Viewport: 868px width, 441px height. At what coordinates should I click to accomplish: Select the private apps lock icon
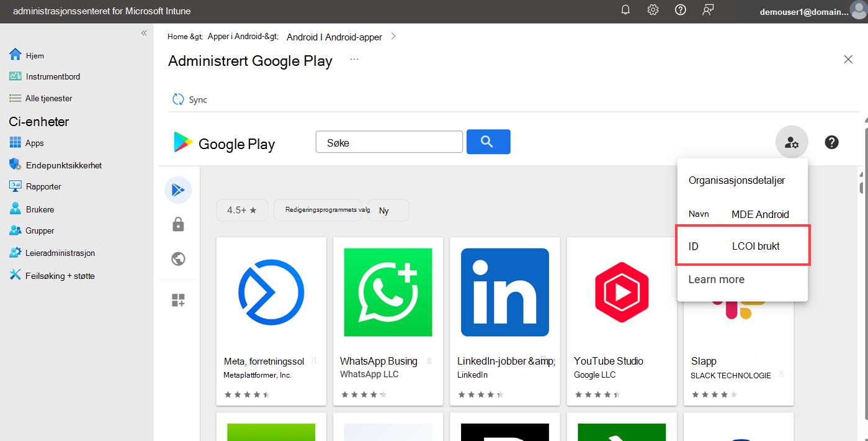point(178,224)
